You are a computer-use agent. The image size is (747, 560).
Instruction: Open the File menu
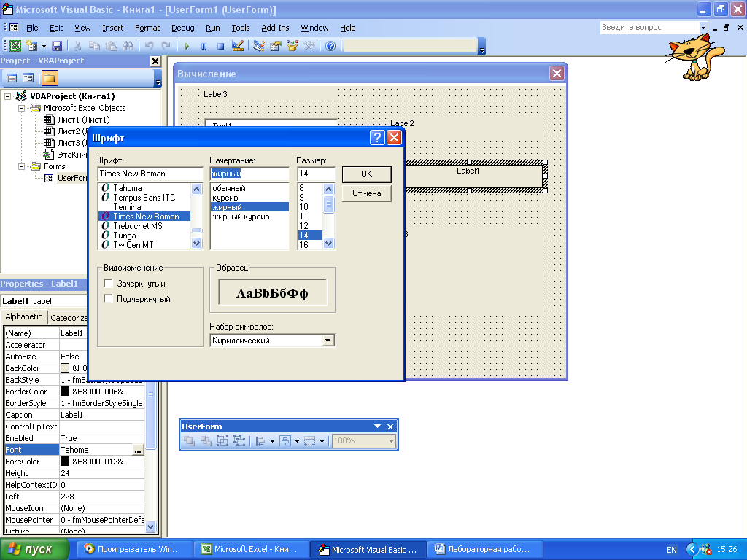click(32, 28)
